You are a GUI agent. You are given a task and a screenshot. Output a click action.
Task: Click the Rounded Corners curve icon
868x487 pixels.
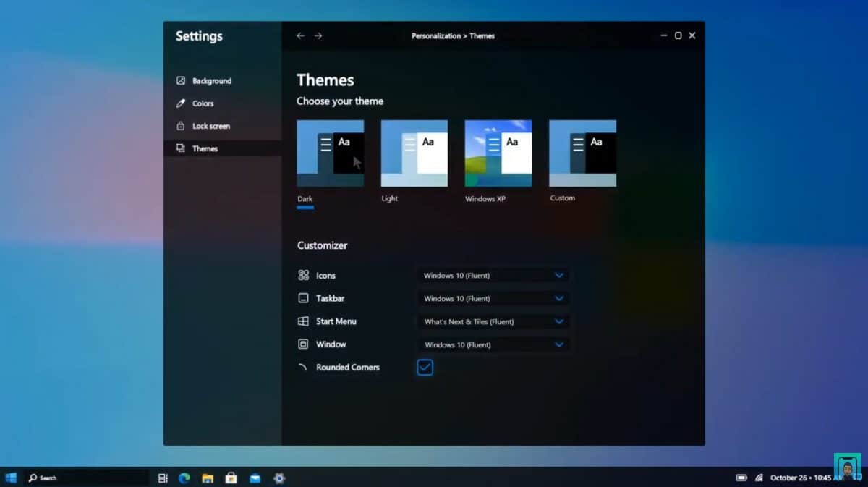click(x=303, y=367)
